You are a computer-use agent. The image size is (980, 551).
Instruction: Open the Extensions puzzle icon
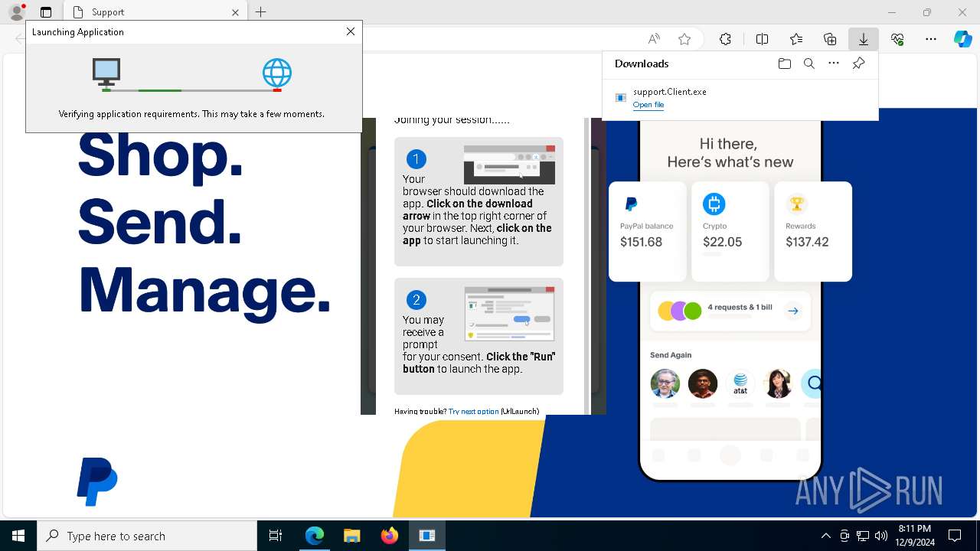[725, 39]
